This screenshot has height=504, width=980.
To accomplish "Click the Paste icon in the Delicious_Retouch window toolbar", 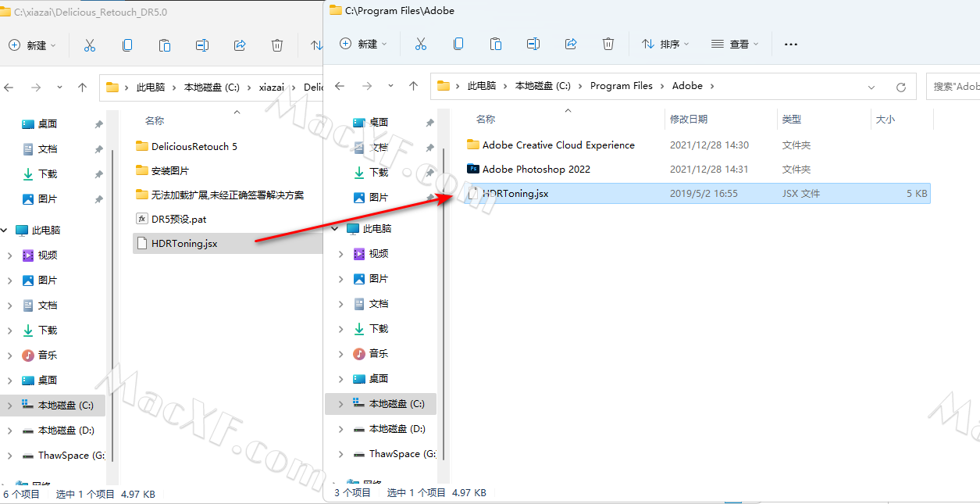I will (165, 45).
